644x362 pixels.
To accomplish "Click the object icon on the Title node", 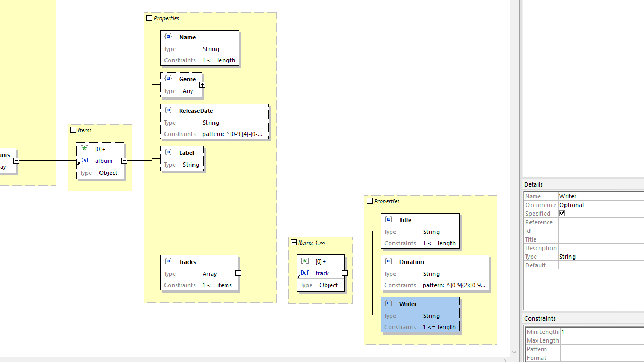I will click(x=389, y=219).
